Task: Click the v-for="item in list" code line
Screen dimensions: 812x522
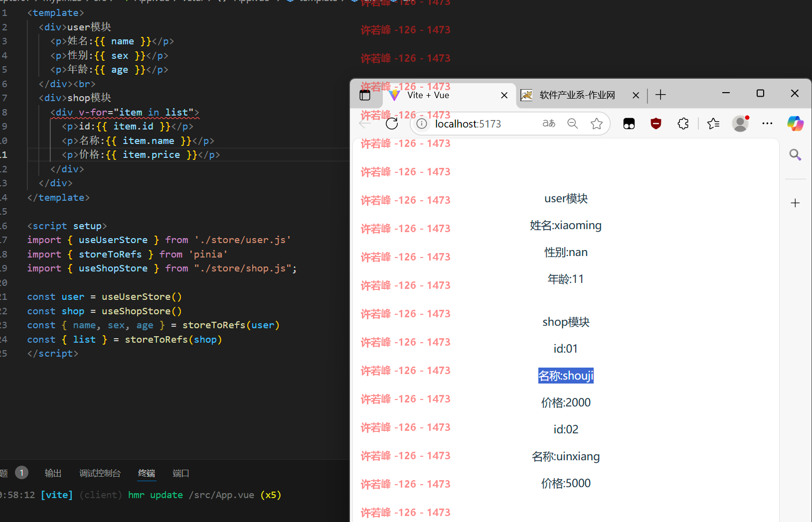Action: 125,113
